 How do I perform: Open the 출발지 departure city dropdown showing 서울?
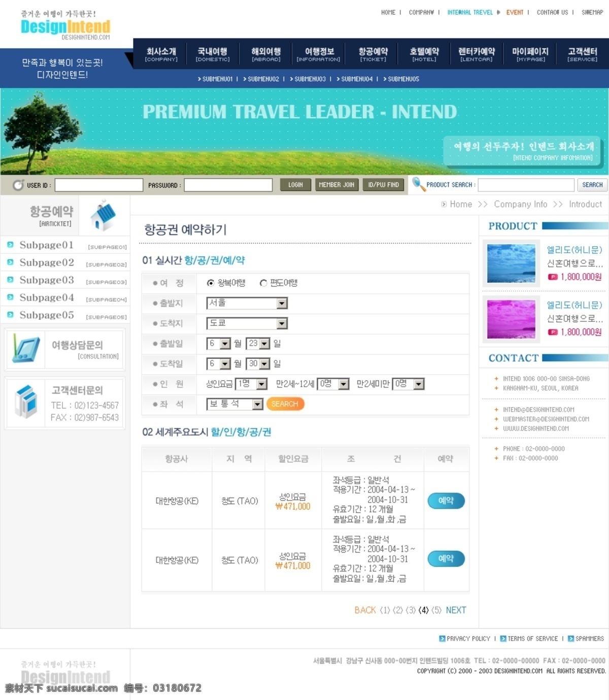coord(247,303)
